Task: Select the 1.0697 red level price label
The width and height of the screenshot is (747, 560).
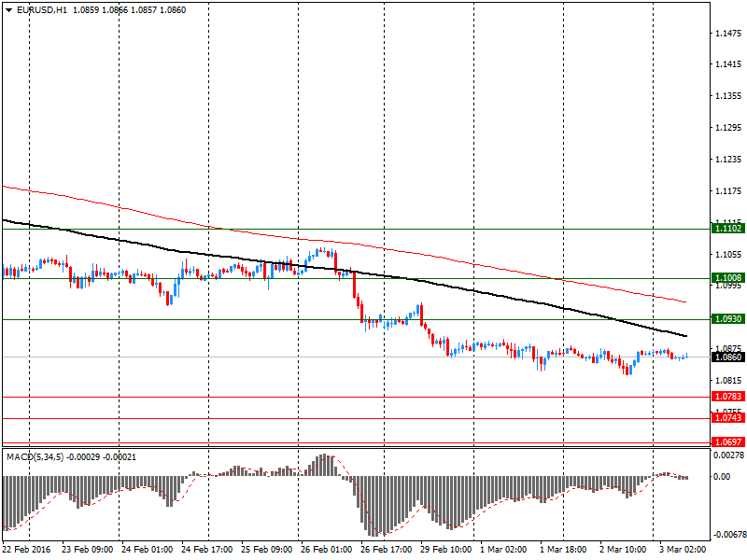Action: pos(728,441)
